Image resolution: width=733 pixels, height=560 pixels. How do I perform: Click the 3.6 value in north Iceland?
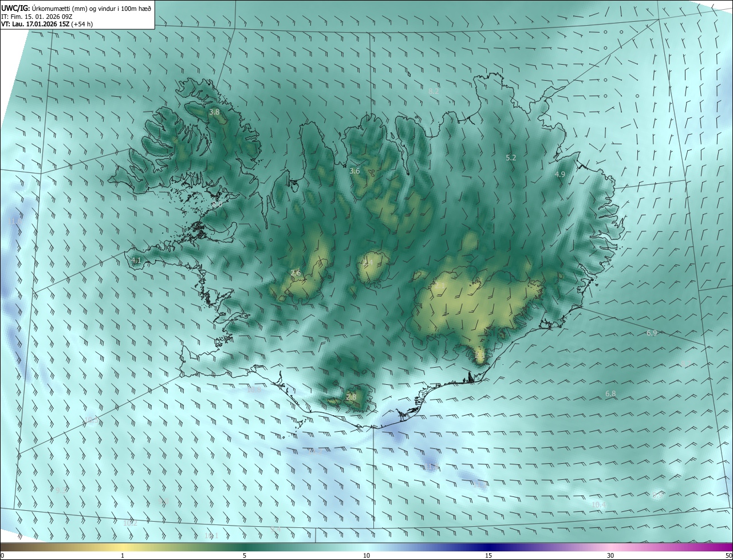(354, 171)
